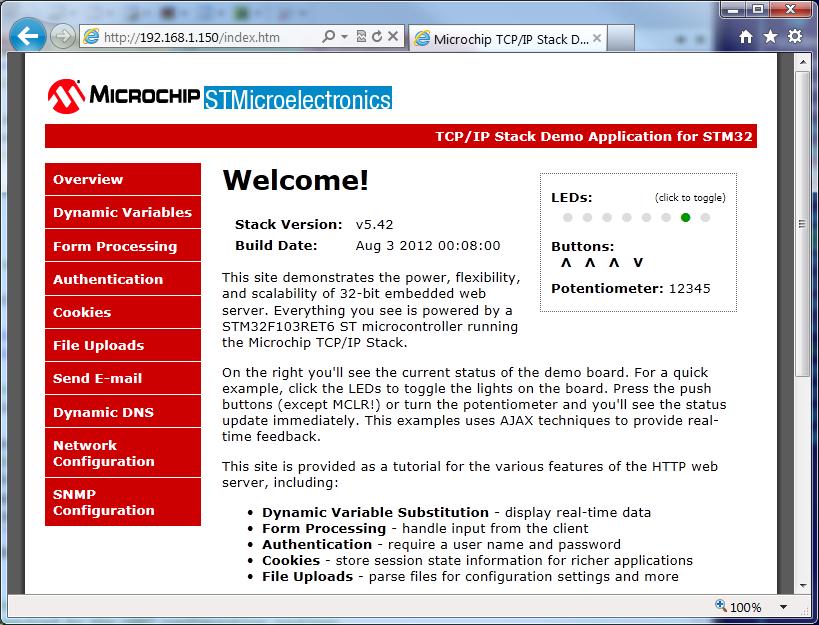Click the browser Forward arrow button
819x625 pixels.
63,37
